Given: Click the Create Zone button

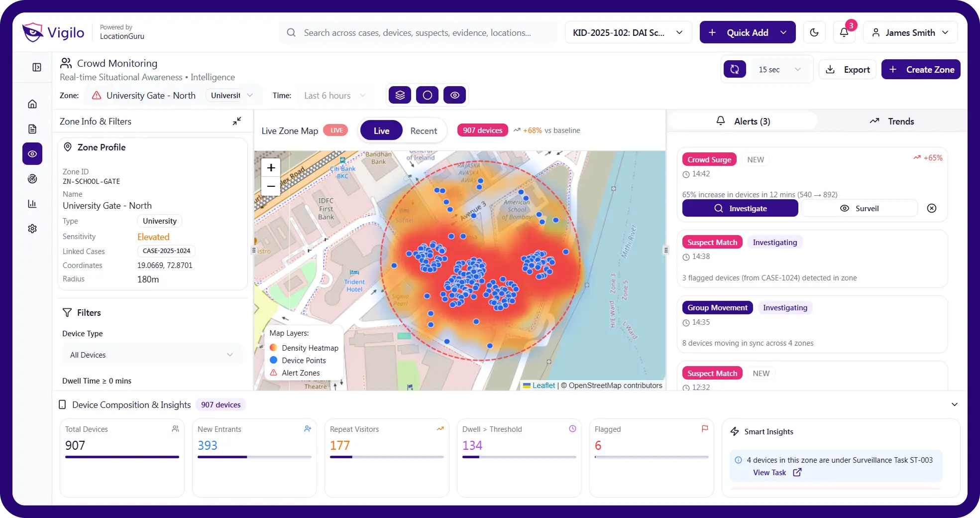Looking at the screenshot, I should pyautogui.click(x=920, y=70).
